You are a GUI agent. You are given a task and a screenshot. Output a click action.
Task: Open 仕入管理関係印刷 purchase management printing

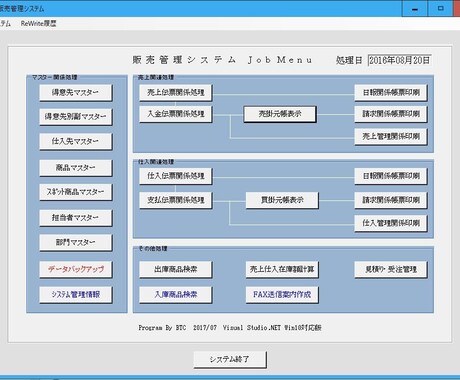click(391, 223)
